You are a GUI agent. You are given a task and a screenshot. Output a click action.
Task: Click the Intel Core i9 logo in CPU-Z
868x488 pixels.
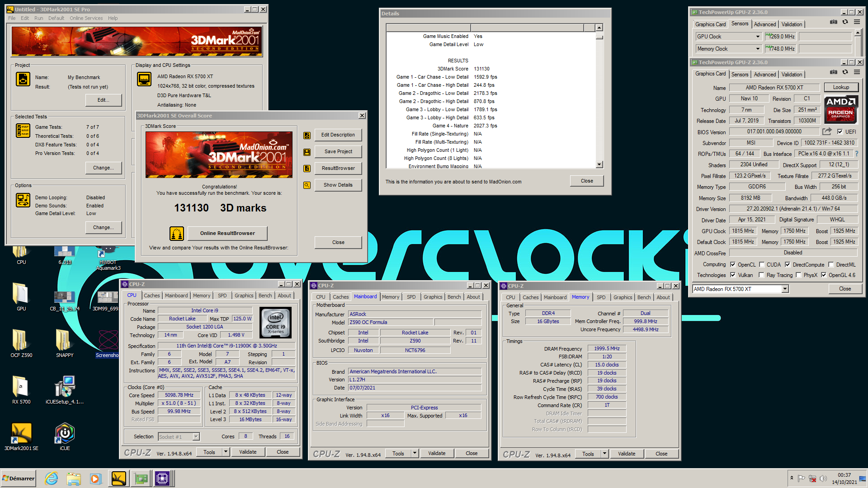coord(275,323)
